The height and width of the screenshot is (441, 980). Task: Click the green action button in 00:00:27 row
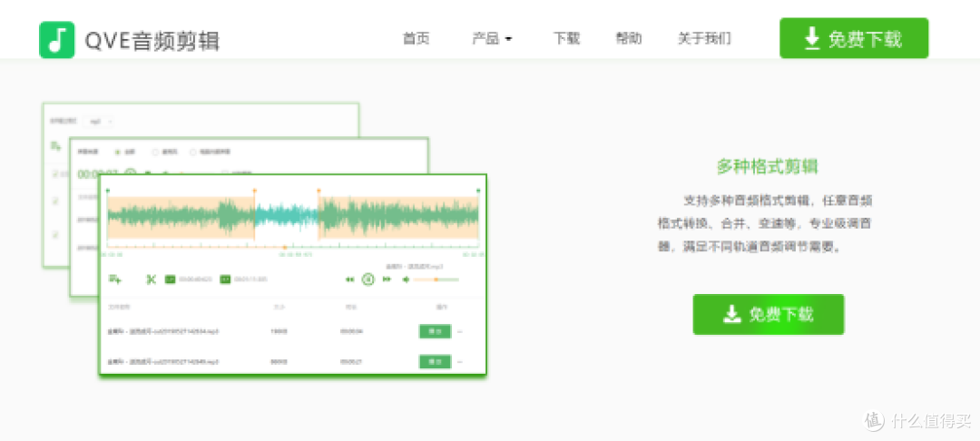[x=435, y=362]
